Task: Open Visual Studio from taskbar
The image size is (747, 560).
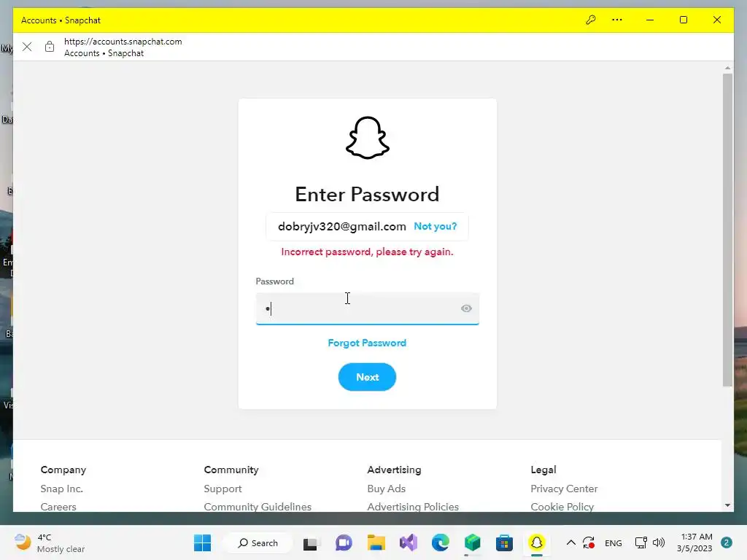Action: pyautogui.click(x=409, y=542)
